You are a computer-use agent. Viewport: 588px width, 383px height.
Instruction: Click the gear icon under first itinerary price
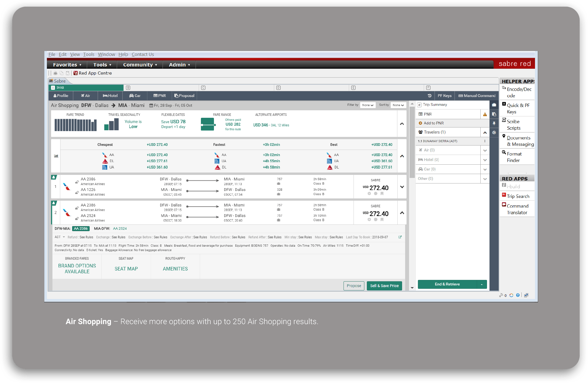pyautogui.click(x=369, y=193)
